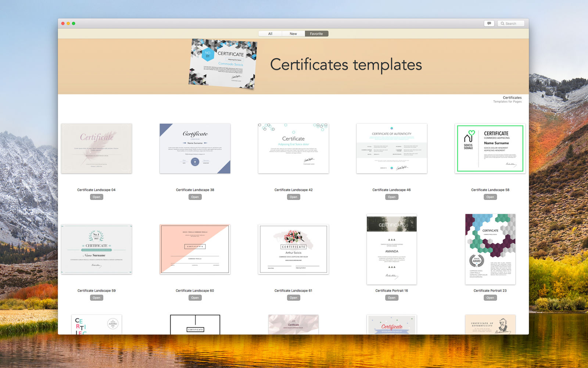Click the 'Certificate Portrait 23' label

tap(490, 291)
